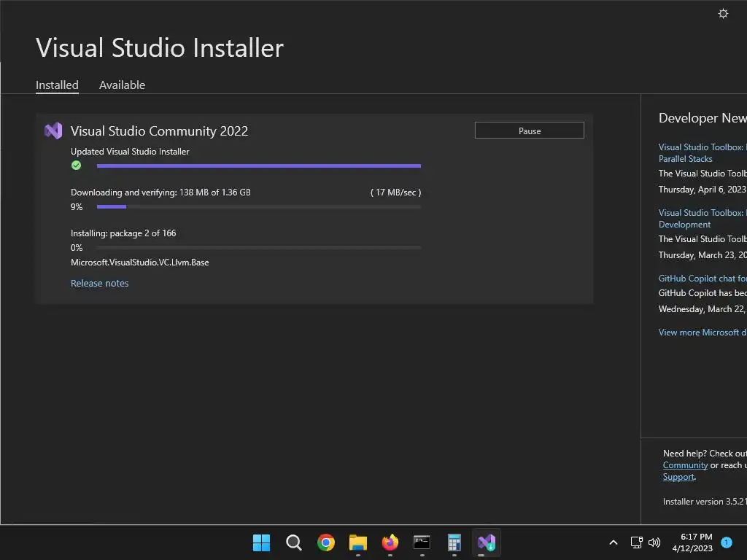Open File Explorer from the taskbar
Screen dimensions: 747x560
pyautogui.click(x=357, y=542)
